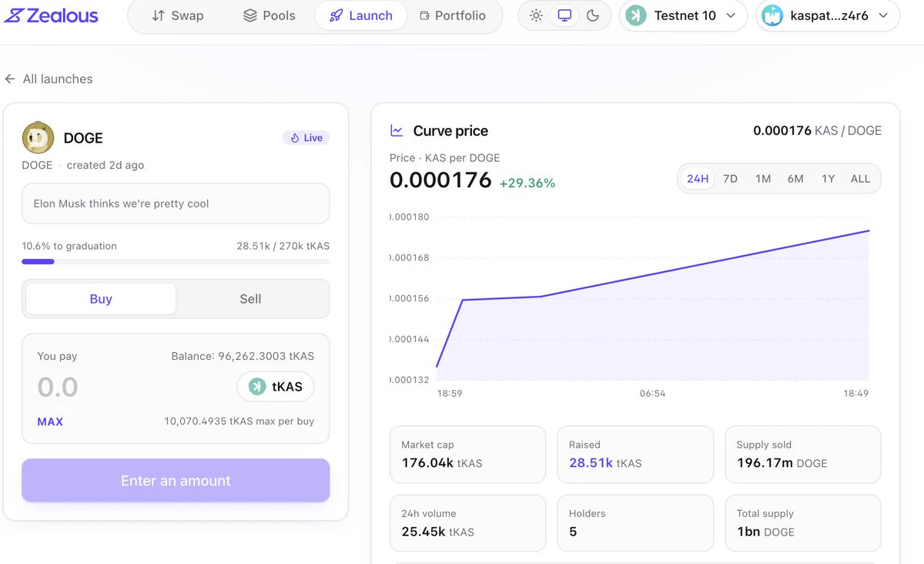Switch to dark theme moon icon
924x564 pixels.
click(592, 15)
